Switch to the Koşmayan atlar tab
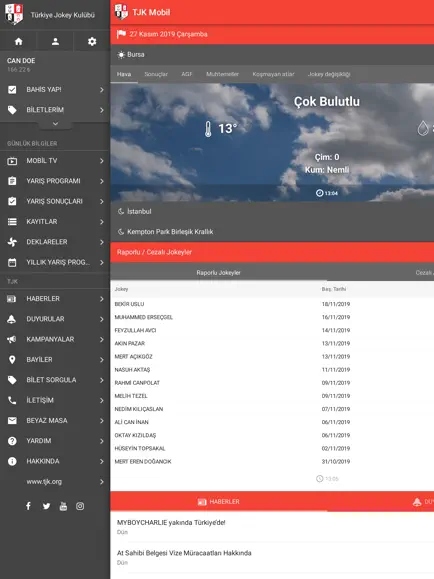Image resolution: width=434 pixels, height=579 pixels. tap(273, 74)
